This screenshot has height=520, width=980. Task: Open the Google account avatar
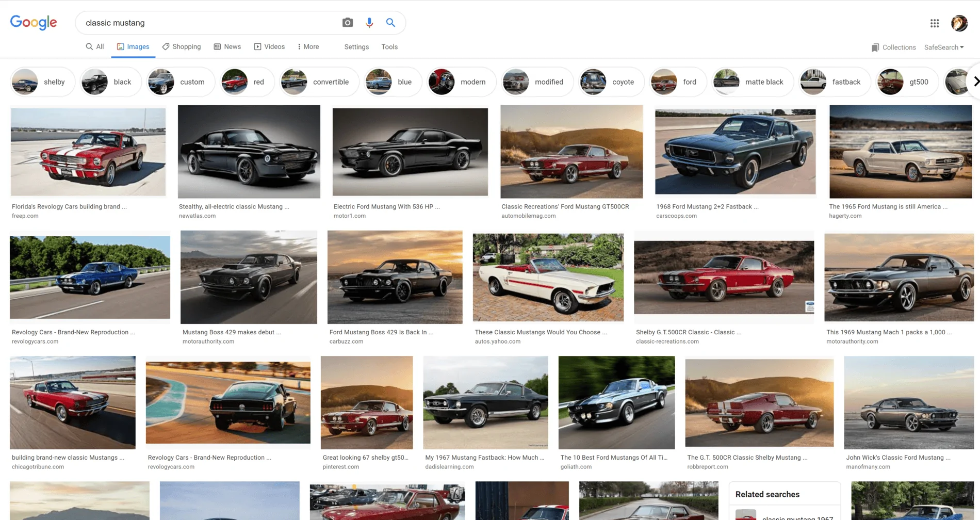pyautogui.click(x=959, y=23)
